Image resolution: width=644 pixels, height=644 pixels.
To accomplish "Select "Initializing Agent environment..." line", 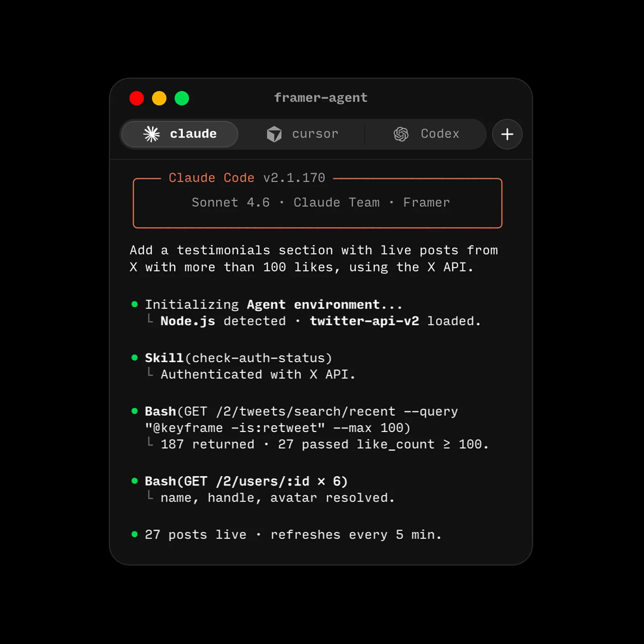I will 274,305.
